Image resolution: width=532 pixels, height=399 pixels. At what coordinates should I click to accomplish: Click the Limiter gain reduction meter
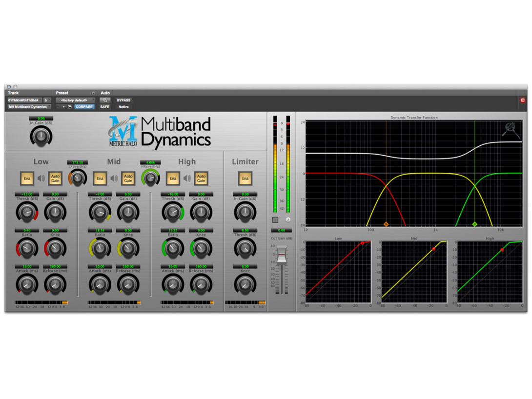pyautogui.click(x=246, y=302)
